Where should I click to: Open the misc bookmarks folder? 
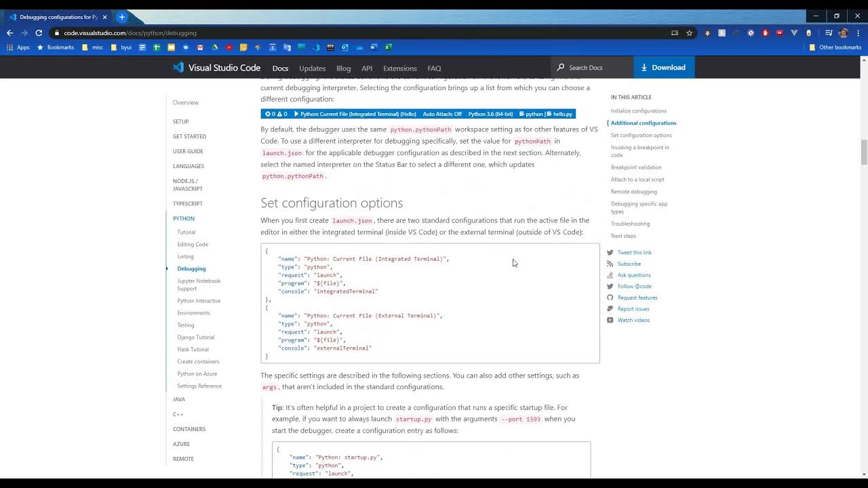(92, 47)
